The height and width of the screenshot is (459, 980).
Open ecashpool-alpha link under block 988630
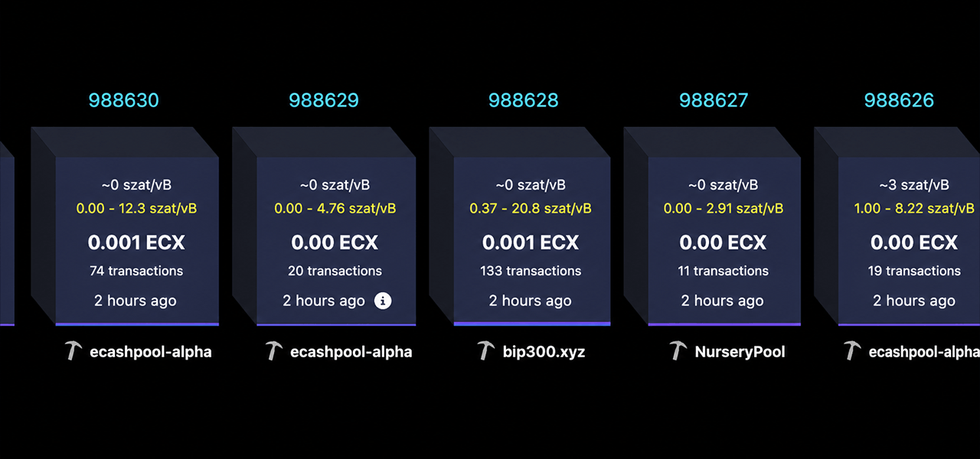(x=151, y=352)
